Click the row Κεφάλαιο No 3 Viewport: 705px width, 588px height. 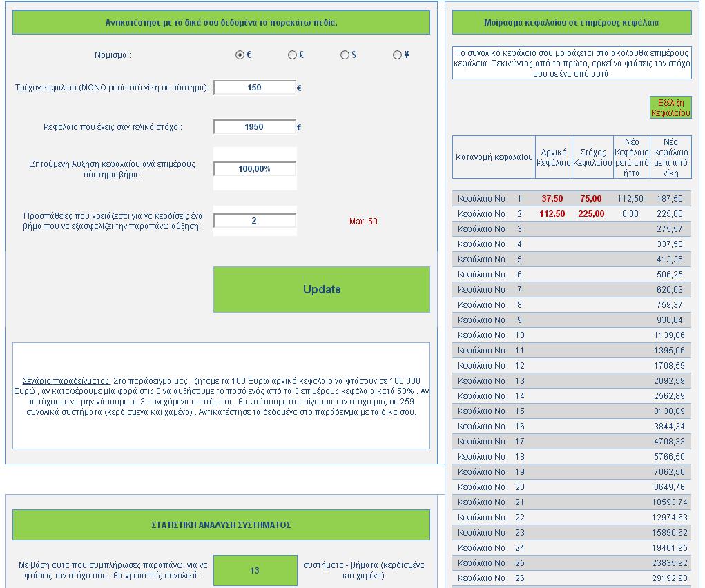click(x=572, y=229)
